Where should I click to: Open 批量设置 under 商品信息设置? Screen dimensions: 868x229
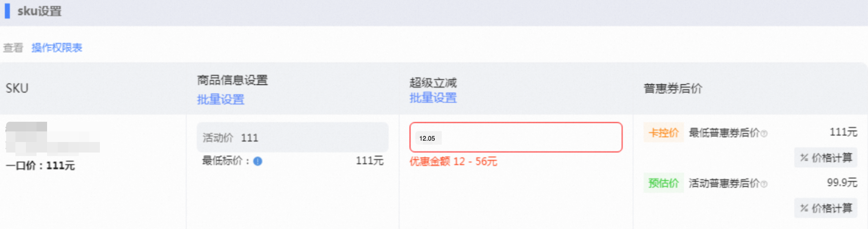(220, 100)
